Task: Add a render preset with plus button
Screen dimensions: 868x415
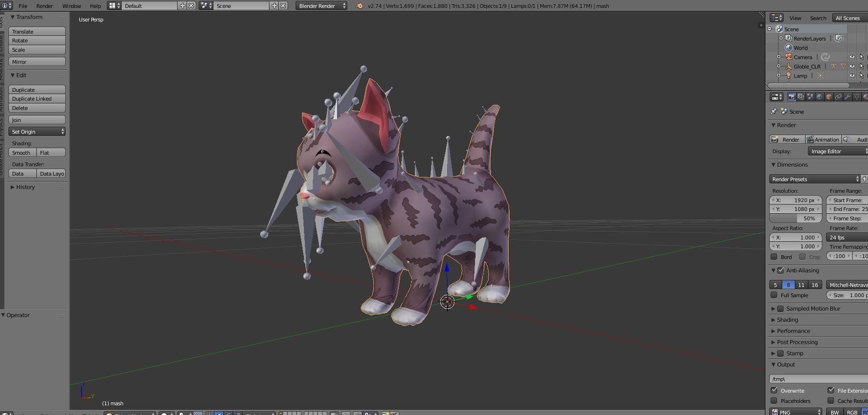Action: [865, 179]
